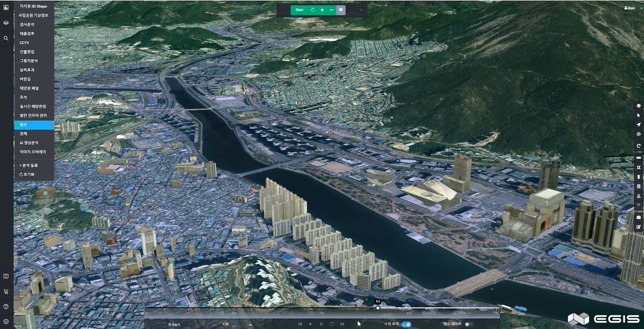Open the khaia user account menu
Viewport: 644px width, 329px height.
tap(630, 8)
